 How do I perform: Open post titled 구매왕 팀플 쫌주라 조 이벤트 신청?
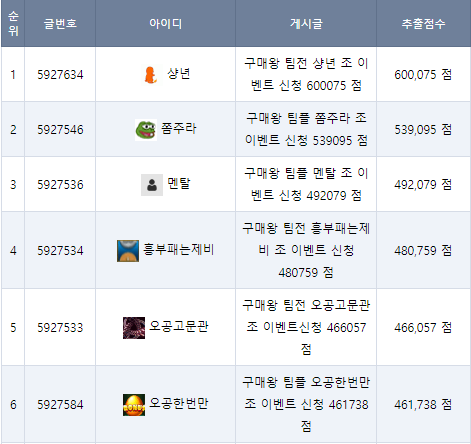[306, 129]
